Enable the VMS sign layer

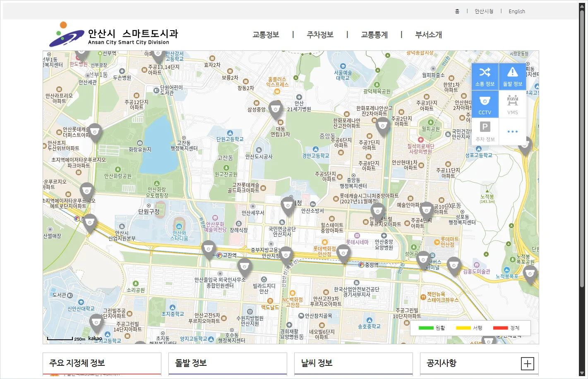coord(513,105)
